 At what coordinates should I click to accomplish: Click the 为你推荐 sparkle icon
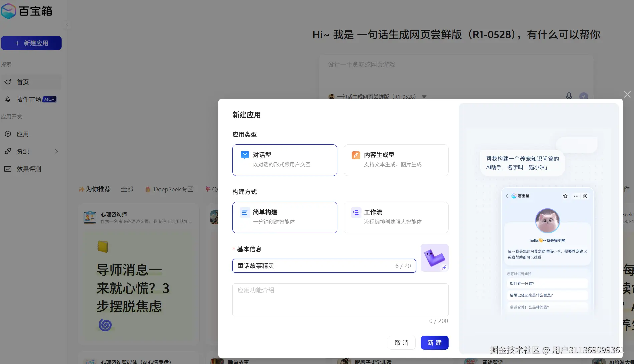point(81,189)
